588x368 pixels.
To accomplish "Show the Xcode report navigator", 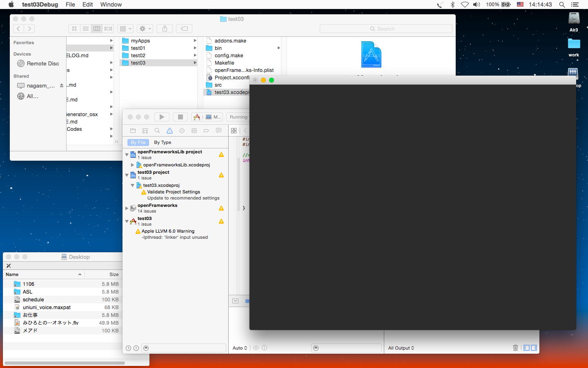I will (x=218, y=130).
